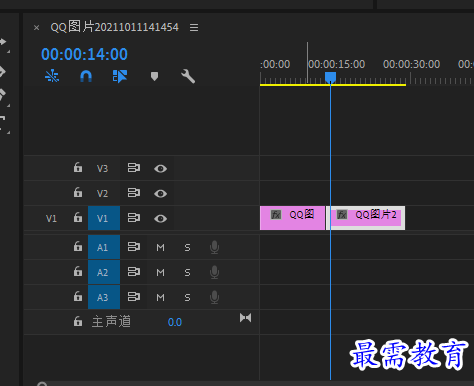Select the QQ图片20211011141454 sequence tab

click(114, 27)
